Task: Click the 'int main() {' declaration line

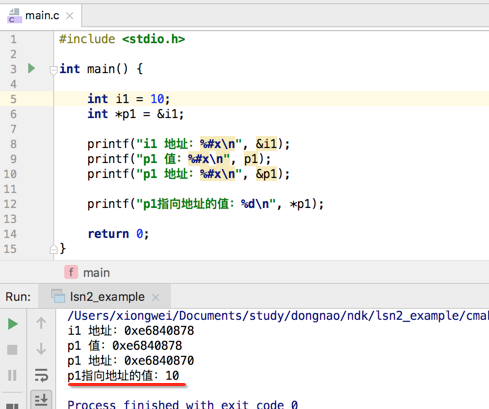Action: coord(101,69)
